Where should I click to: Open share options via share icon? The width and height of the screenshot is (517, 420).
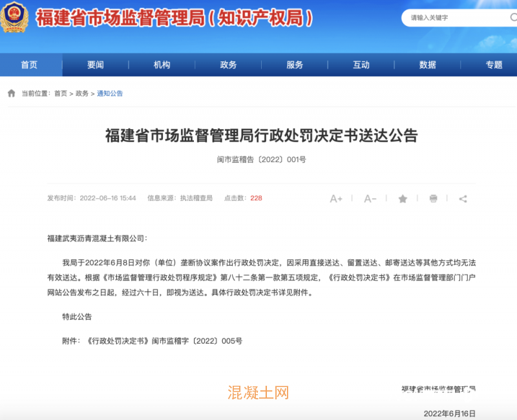pyautogui.click(x=463, y=198)
